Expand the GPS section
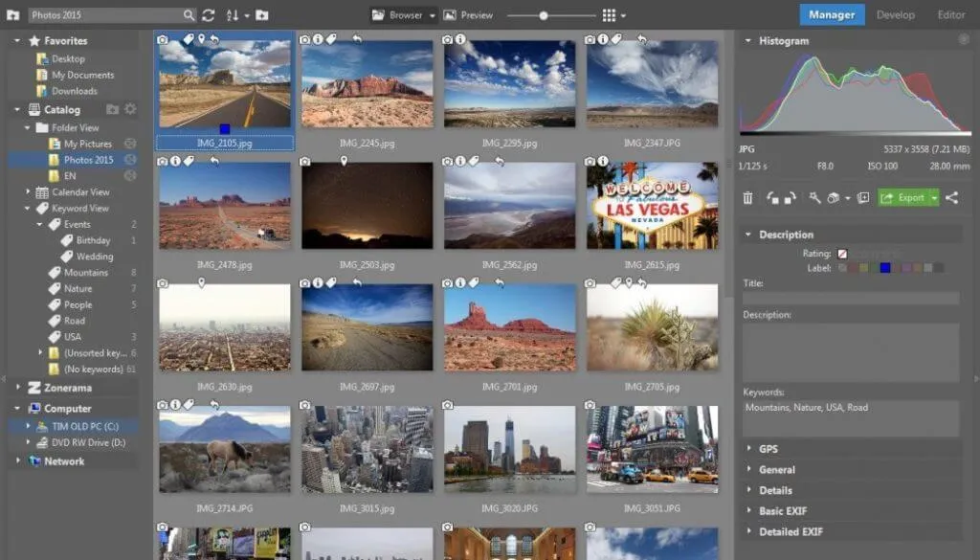Image resolution: width=980 pixels, height=560 pixels. point(768,448)
